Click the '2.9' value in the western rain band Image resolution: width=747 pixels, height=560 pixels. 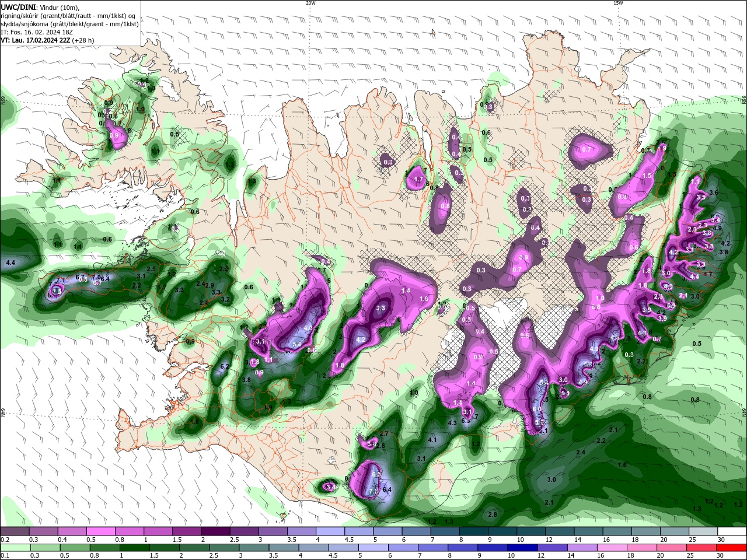pos(210,285)
